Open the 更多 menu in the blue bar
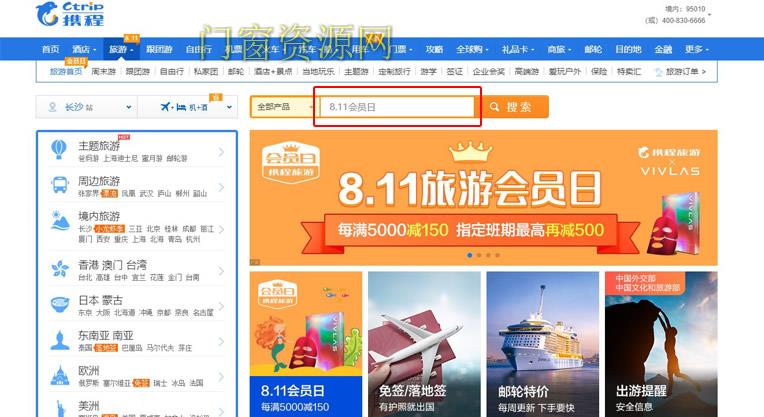The image size is (764, 417). click(x=697, y=49)
